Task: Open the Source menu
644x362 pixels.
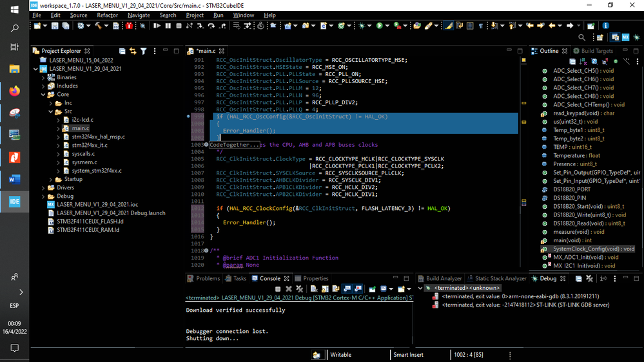Action: (79, 15)
